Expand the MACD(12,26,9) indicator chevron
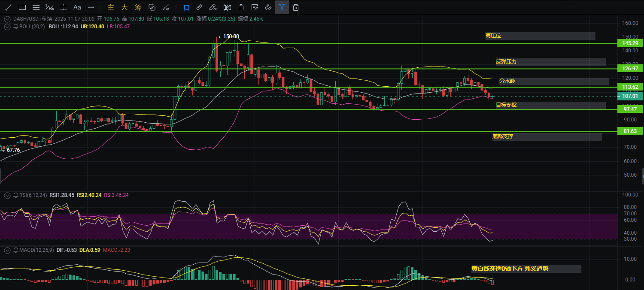This screenshot has height=290, width=644. [7, 250]
